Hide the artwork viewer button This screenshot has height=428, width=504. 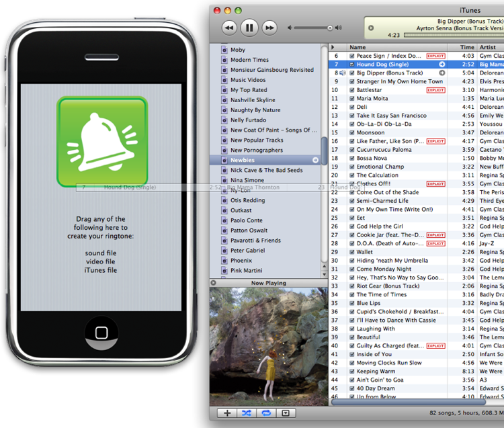click(x=286, y=413)
